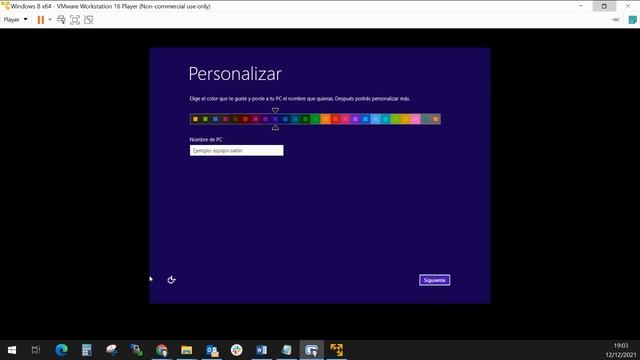This screenshot has height=360, width=640.
Task: Open Task View on the taskbar
Action: point(36,350)
